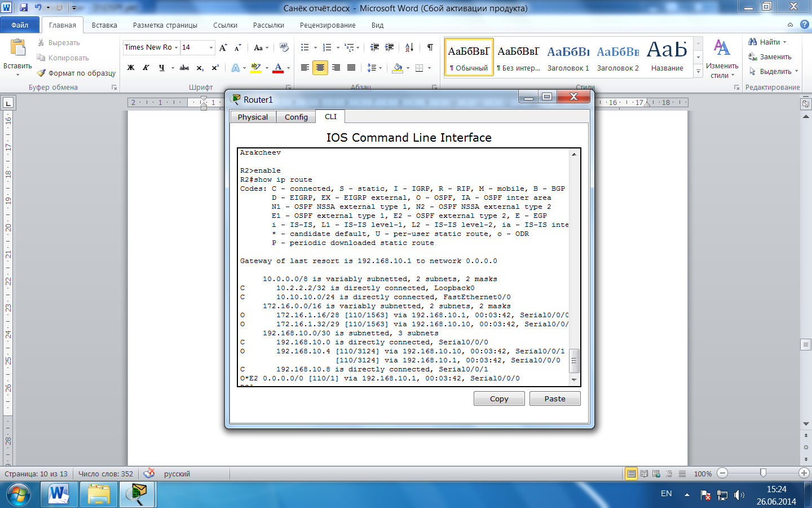Save document from quick access toolbar
This screenshot has width=812, height=508.
point(24,8)
